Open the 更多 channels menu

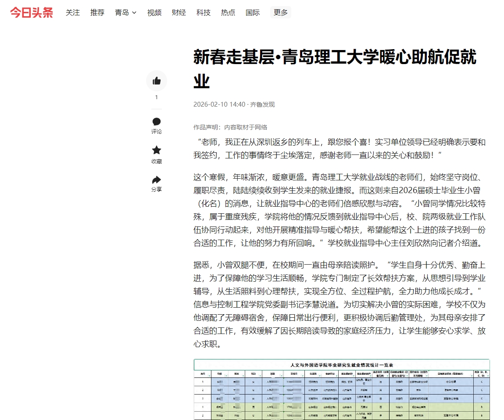point(281,13)
